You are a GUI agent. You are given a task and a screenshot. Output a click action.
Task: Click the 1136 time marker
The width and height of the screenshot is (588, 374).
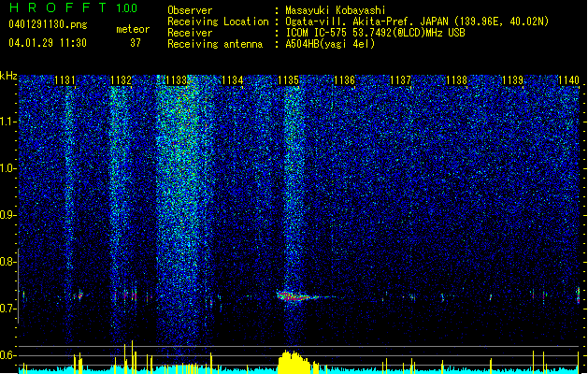[344, 80]
